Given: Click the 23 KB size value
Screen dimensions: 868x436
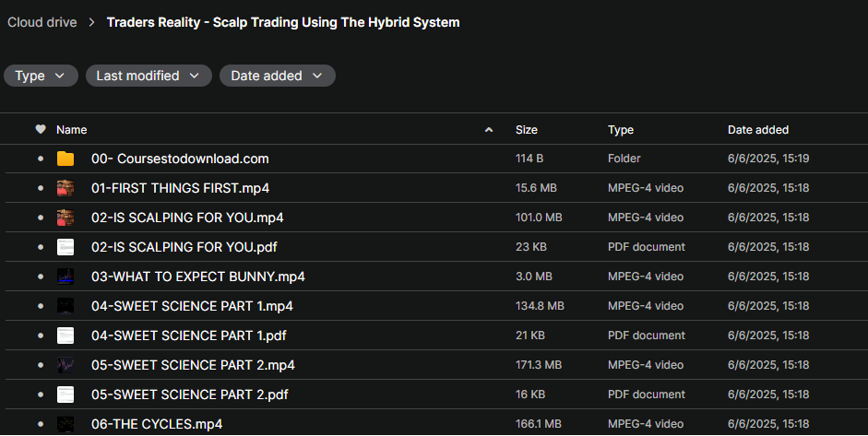Looking at the screenshot, I should (531, 247).
